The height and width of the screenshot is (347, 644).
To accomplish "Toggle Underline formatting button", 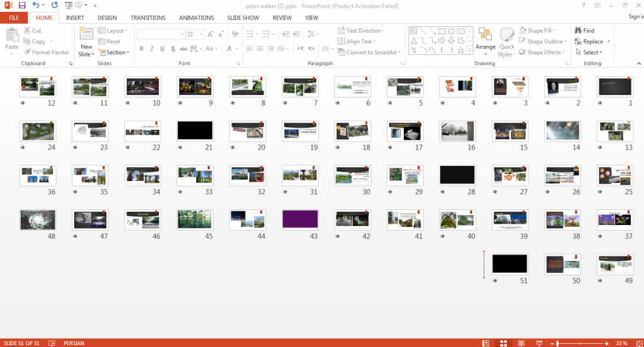I will pyautogui.click(x=162, y=48).
